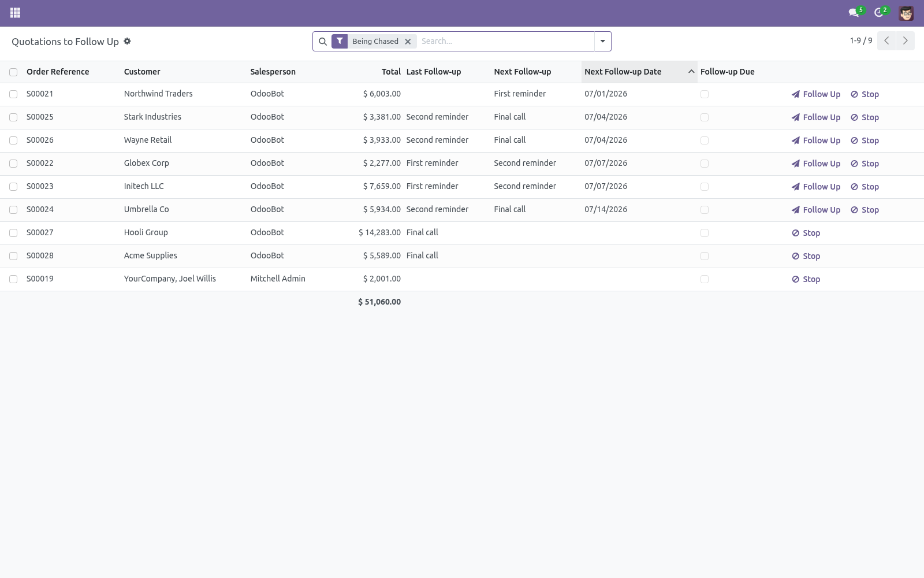Sort by Customer column header
The height and width of the screenshot is (578, 924).
click(x=142, y=72)
